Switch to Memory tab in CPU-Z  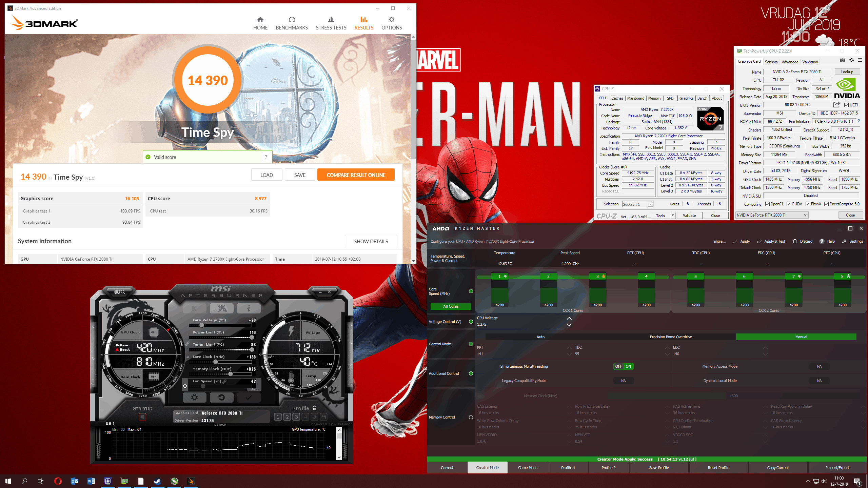(x=654, y=98)
